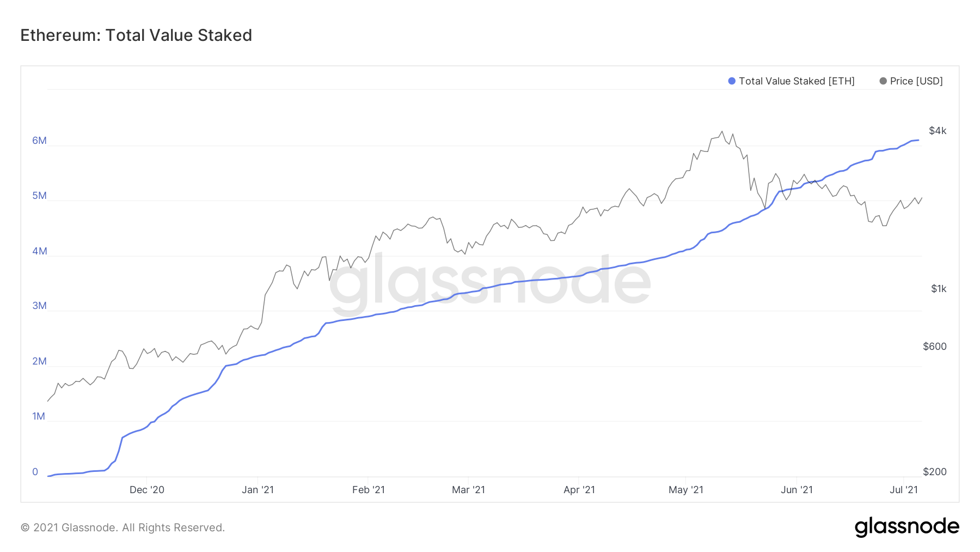980x552 pixels.
Task: Select the Mar '21 x-axis label
Action: (x=468, y=490)
